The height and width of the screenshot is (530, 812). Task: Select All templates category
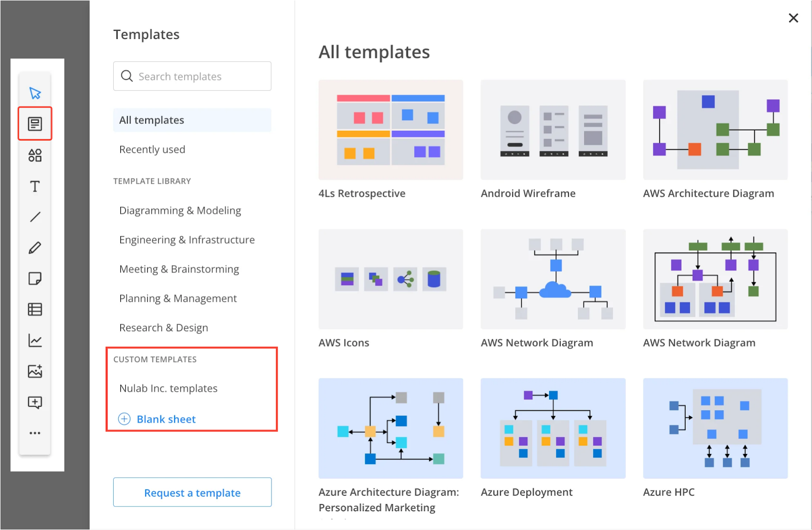point(192,120)
